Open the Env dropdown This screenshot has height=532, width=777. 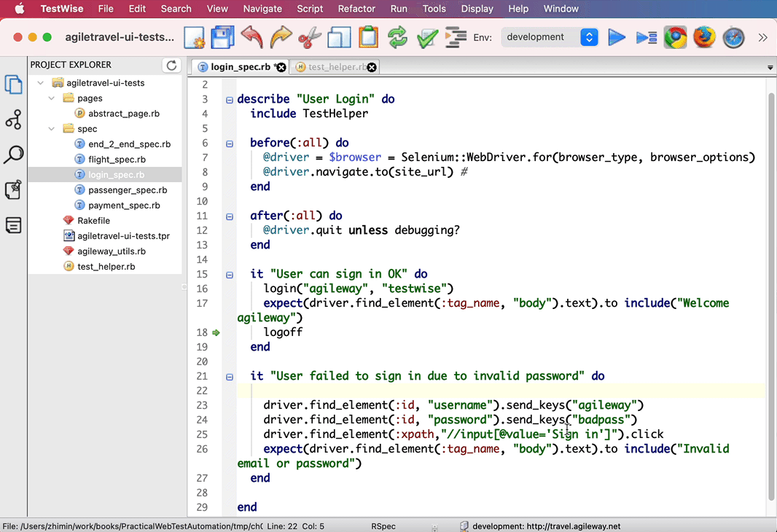click(x=589, y=36)
